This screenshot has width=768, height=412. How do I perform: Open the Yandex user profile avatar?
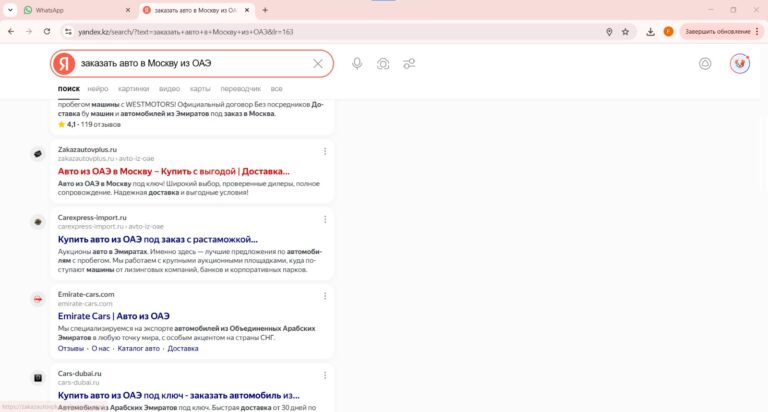(x=740, y=64)
